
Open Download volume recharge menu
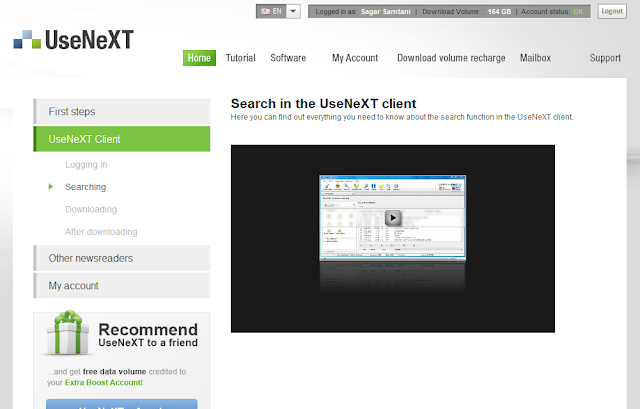tap(451, 58)
